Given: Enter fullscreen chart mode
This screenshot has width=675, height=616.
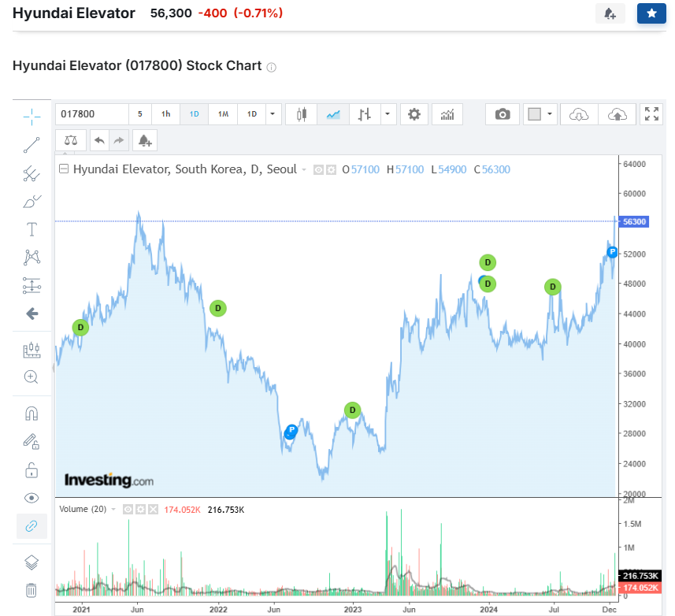Looking at the screenshot, I should point(651,114).
